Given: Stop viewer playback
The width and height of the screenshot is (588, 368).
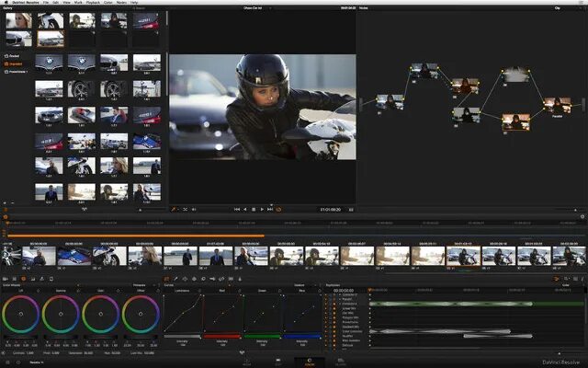Looking at the screenshot, I should (254, 210).
